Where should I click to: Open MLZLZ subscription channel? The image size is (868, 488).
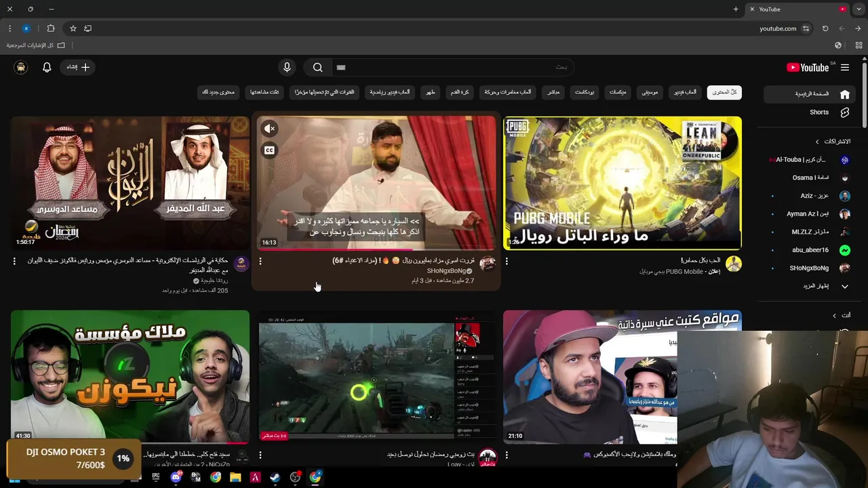click(x=810, y=232)
